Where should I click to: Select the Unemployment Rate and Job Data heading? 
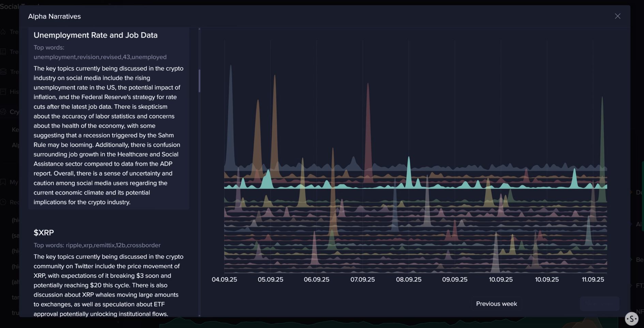95,35
